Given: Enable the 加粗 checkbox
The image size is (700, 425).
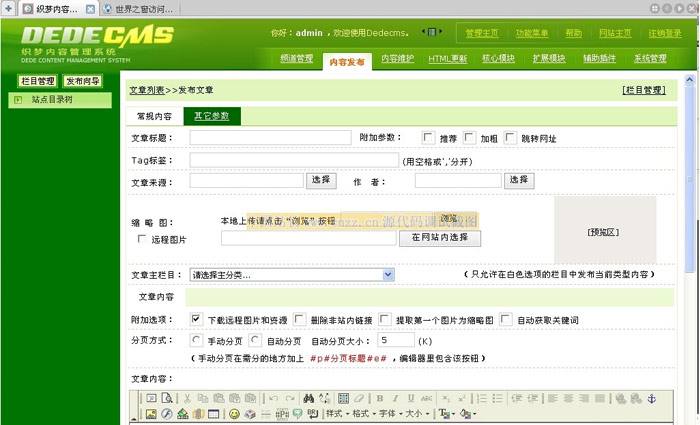Looking at the screenshot, I should point(469,137).
